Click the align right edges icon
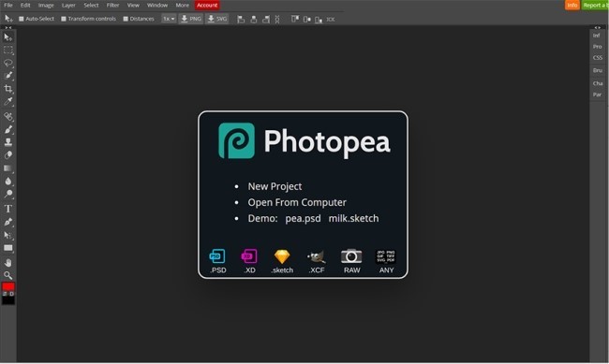609x364 pixels. (x=266, y=19)
